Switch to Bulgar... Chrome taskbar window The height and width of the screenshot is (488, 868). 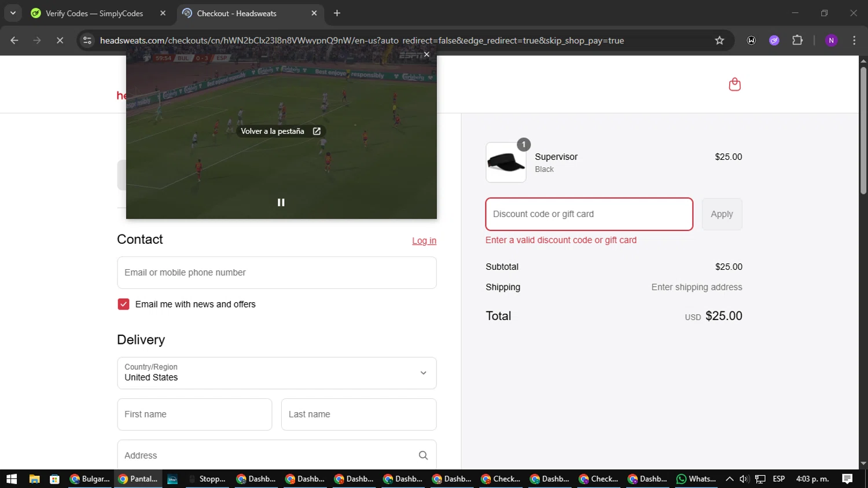click(x=90, y=479)
